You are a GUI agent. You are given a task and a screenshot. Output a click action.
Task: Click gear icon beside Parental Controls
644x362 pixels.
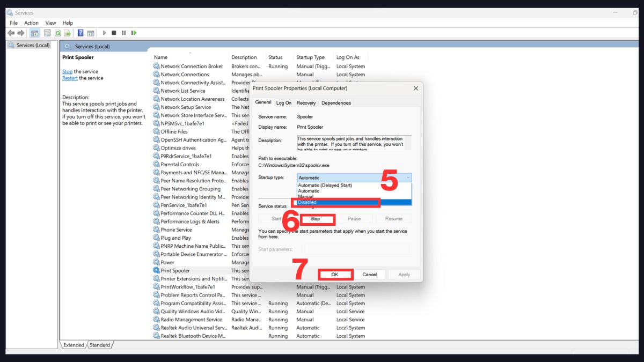pyautogui.click(x=156, y=164)
